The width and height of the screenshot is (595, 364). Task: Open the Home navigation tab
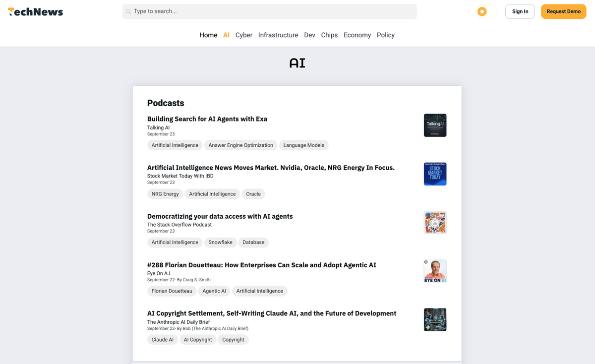click(x=208, y=35)
